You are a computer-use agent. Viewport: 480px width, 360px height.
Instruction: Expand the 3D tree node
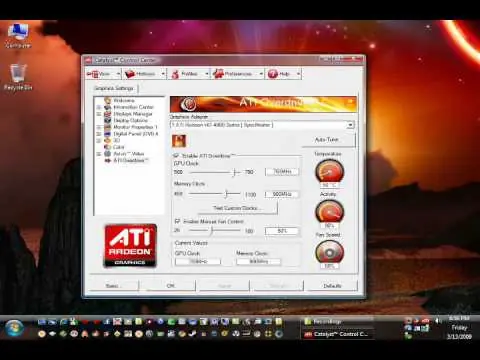click(x=99, y=141)
